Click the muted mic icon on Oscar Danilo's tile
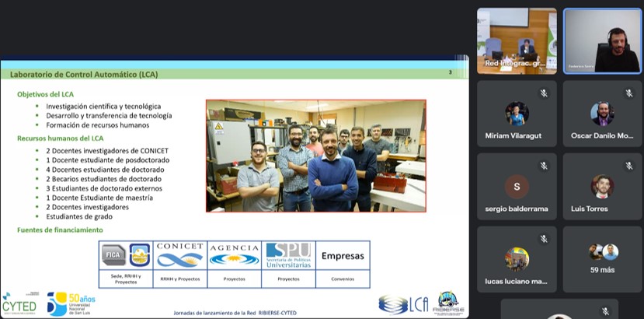Screen dimensions: 644x319 click(x=629, y=93)
